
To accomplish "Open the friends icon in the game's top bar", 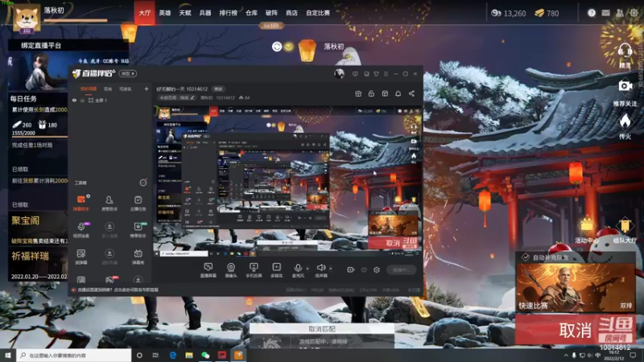I will [x=619, y=13].
